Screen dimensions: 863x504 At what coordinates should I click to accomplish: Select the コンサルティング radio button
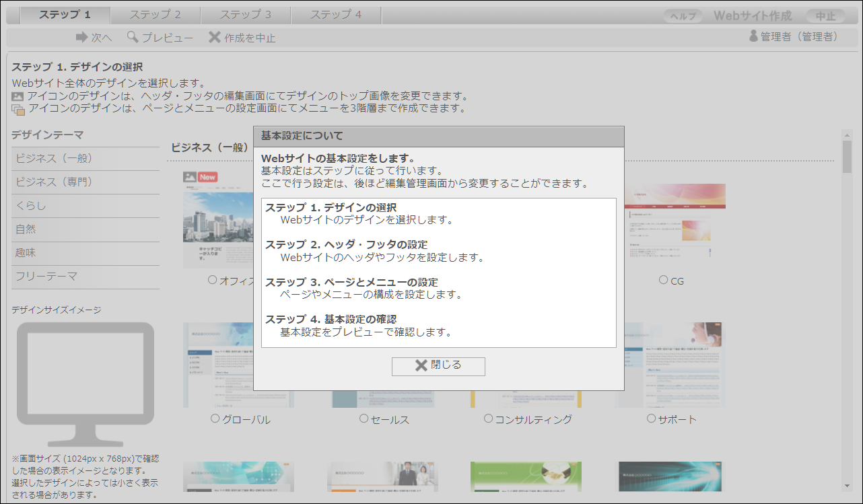coord(489,419)
